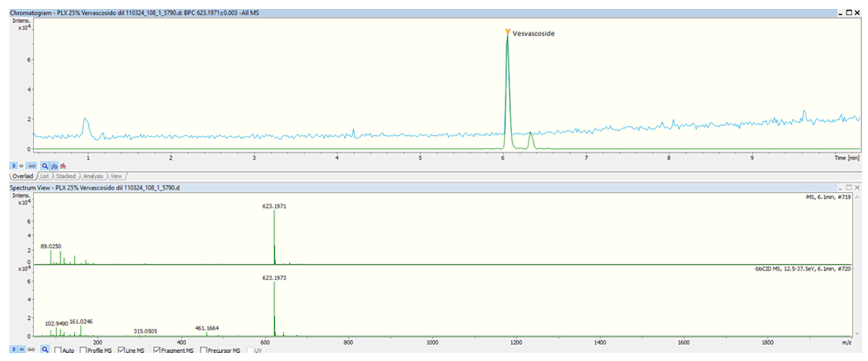Click the chromatogram link axes icon
The image size is (868, 361).
pyautogui.click(x=32, y=166)
